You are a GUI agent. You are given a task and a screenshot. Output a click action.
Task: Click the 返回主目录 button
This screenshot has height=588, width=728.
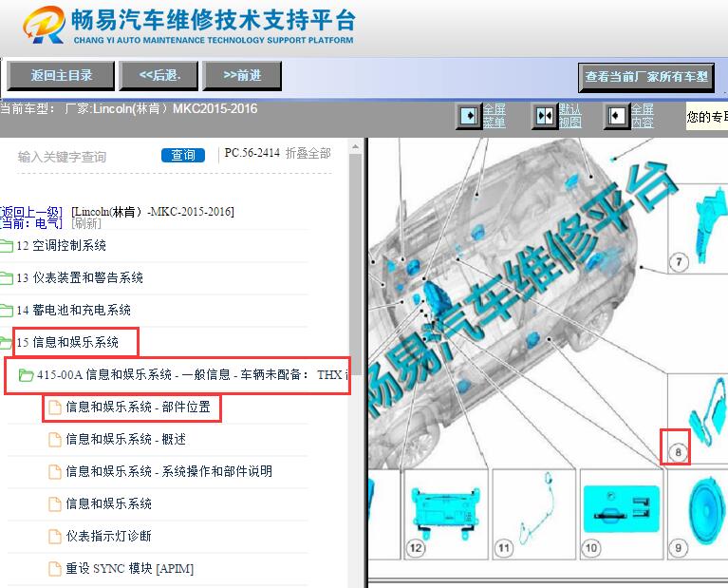click(x=61, y=75)
